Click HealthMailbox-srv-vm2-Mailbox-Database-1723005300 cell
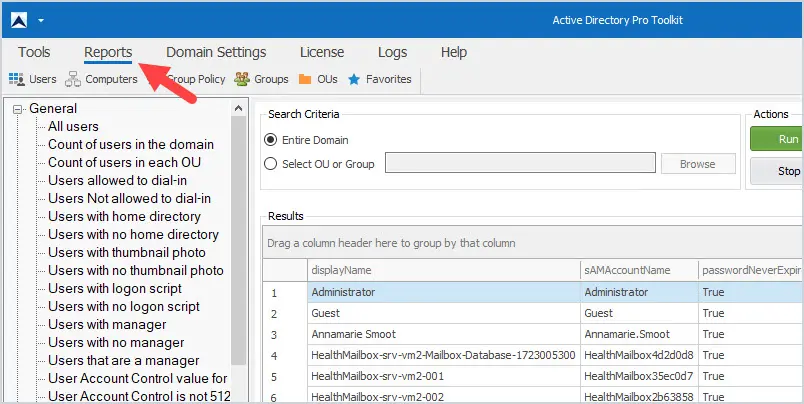Viewport: 804px width, 404px height. [x=444, y=355]
